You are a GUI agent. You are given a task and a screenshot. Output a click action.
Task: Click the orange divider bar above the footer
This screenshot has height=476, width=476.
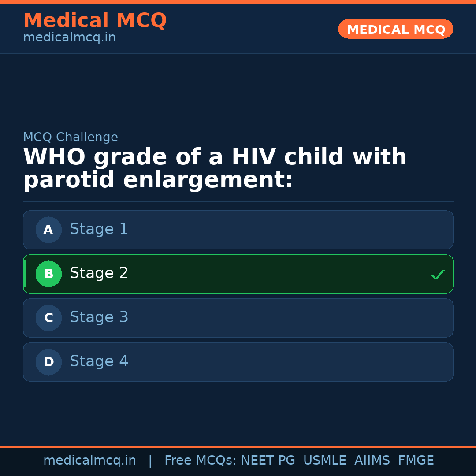238,446
